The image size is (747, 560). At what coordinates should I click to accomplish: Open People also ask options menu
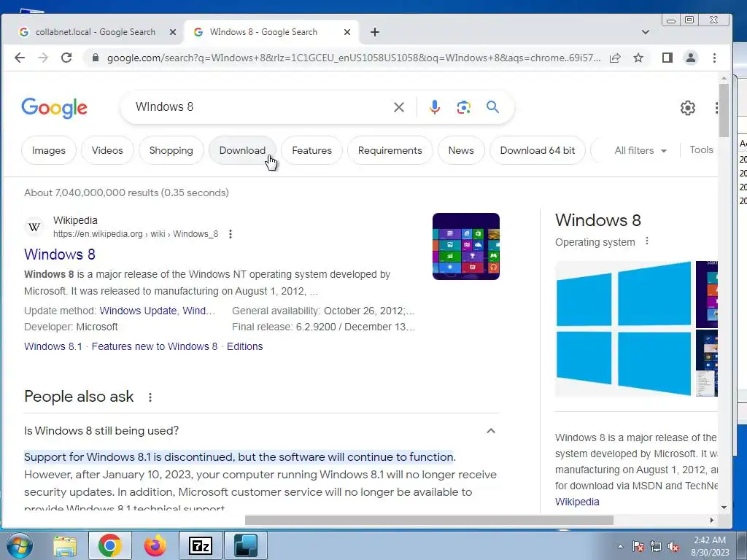[x=150, y=397]
